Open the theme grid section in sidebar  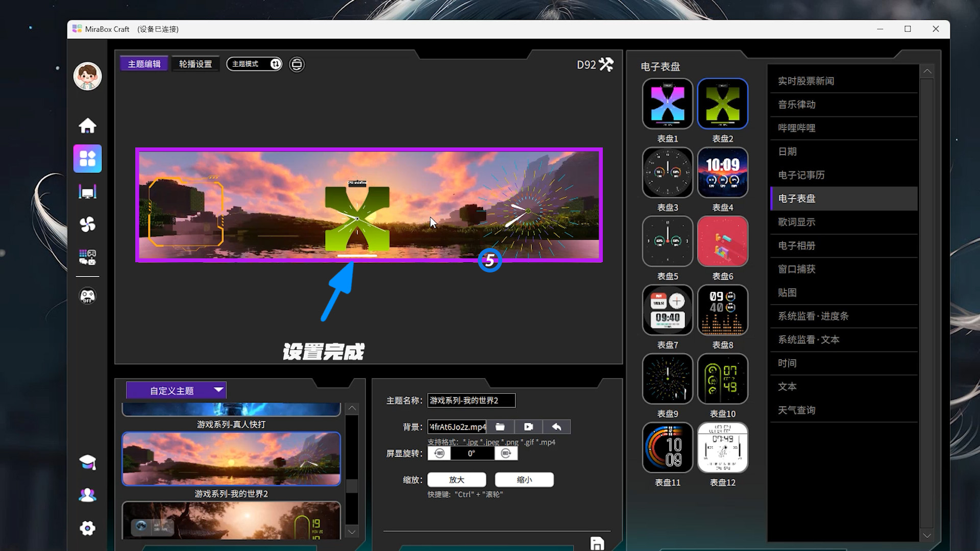(x=87, y=159)
